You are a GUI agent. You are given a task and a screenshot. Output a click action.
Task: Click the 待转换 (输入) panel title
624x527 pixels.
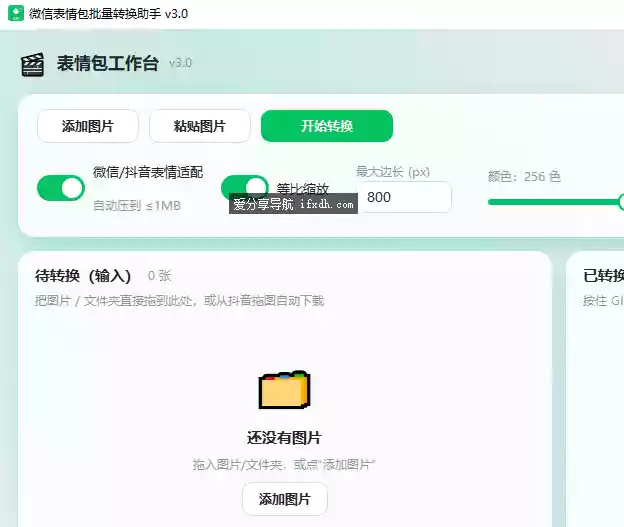coord(83,275)
